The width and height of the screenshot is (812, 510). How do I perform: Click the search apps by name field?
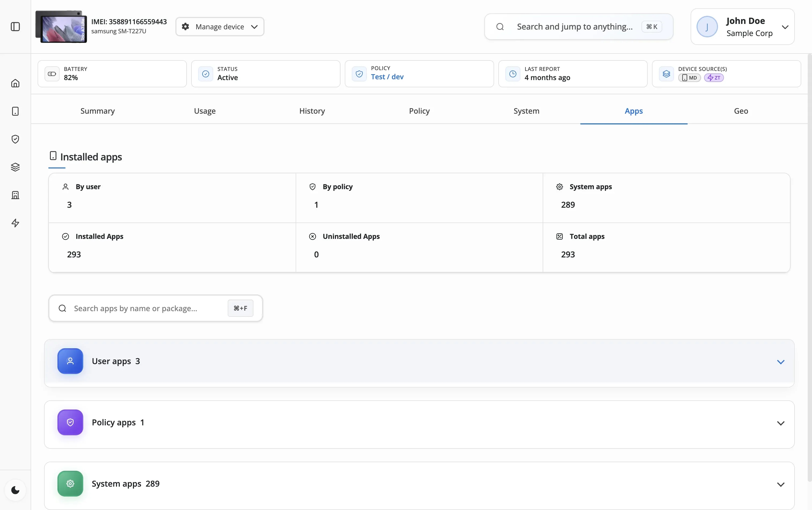point(148,308)
